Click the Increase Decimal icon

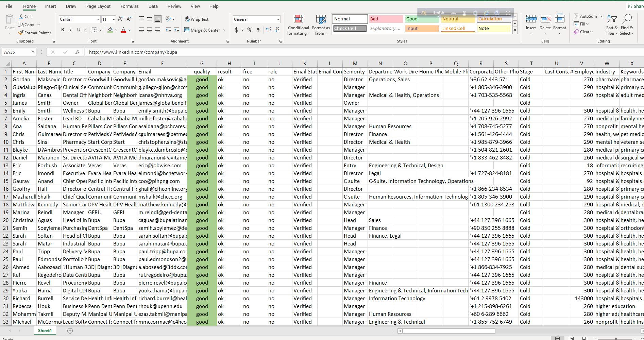[269, 30]
